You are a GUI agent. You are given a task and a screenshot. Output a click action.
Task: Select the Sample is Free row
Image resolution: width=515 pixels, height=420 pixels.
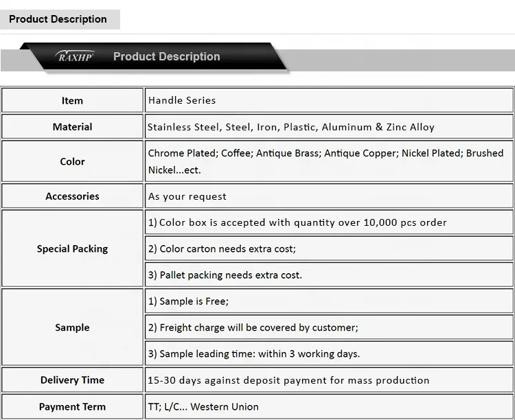(188, 301)
